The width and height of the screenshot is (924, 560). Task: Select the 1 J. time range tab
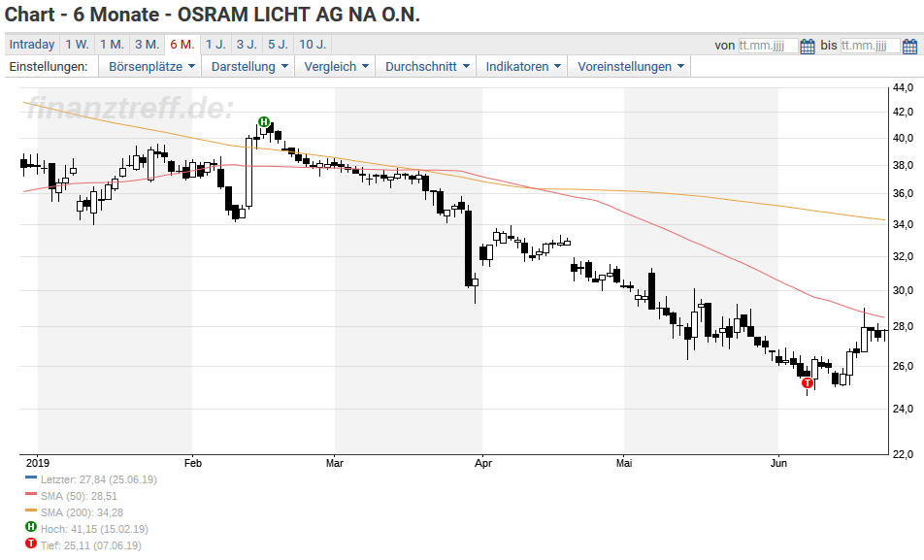(x=215, y=45)
